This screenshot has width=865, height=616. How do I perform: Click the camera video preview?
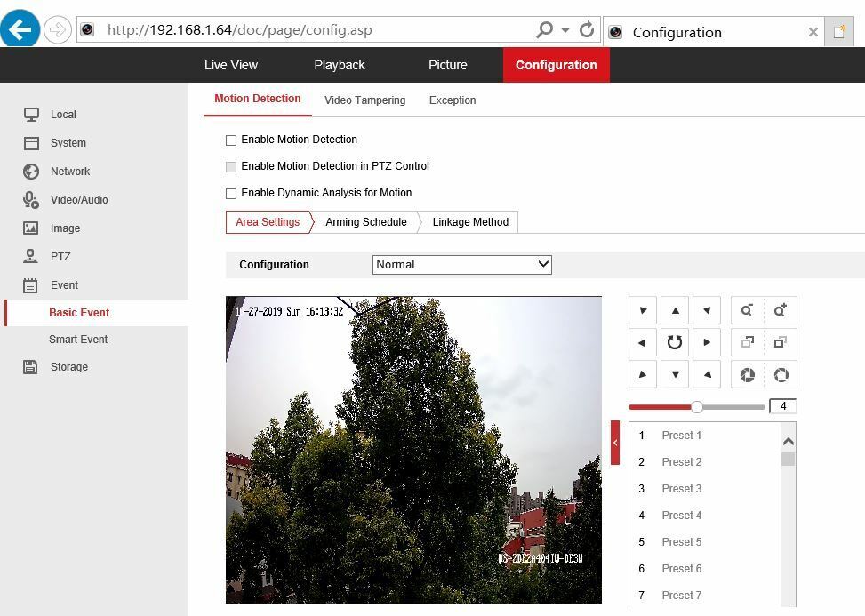click(x=413, y=450)
